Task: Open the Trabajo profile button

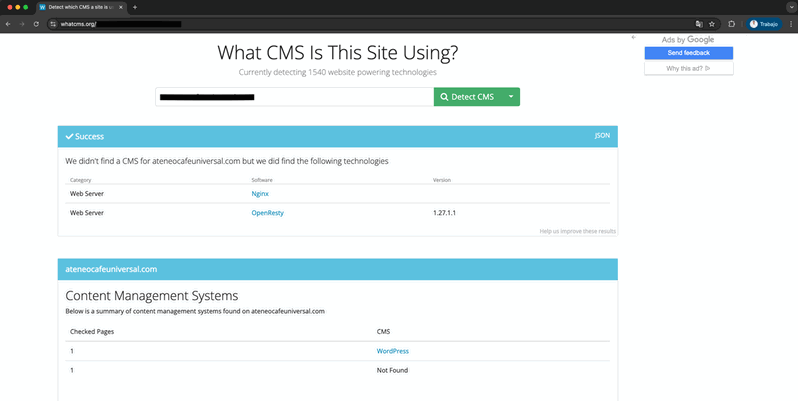Action: click(764, 24)
